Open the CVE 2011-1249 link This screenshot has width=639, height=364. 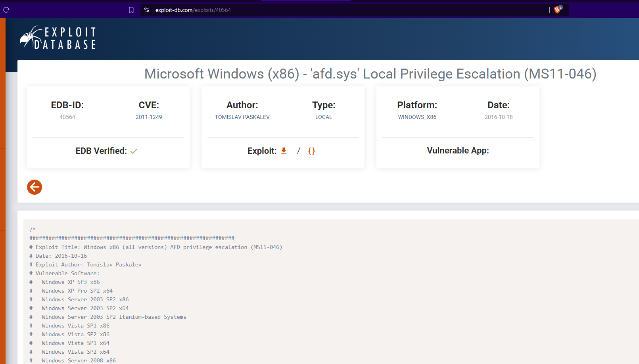pos(149,117)
